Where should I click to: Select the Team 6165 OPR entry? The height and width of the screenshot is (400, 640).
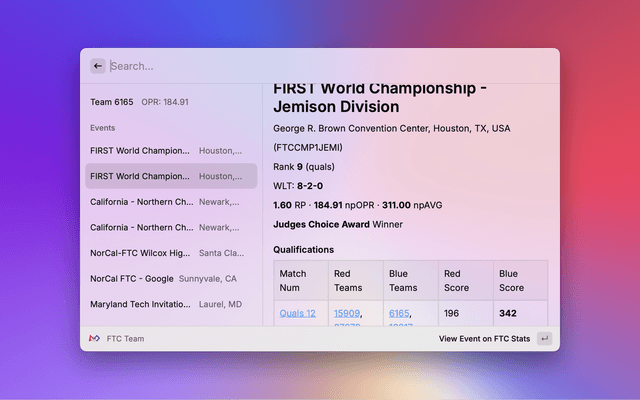tap(140, 102)
